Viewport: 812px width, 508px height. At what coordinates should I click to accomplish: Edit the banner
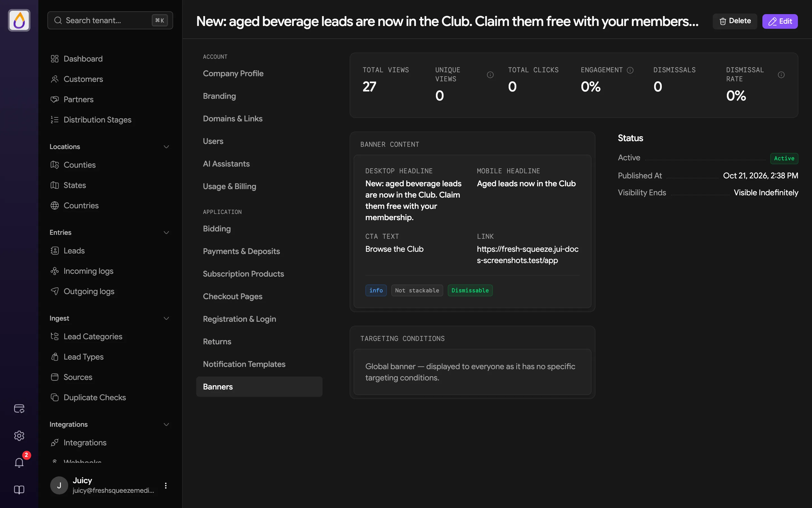tap(780, 21)
